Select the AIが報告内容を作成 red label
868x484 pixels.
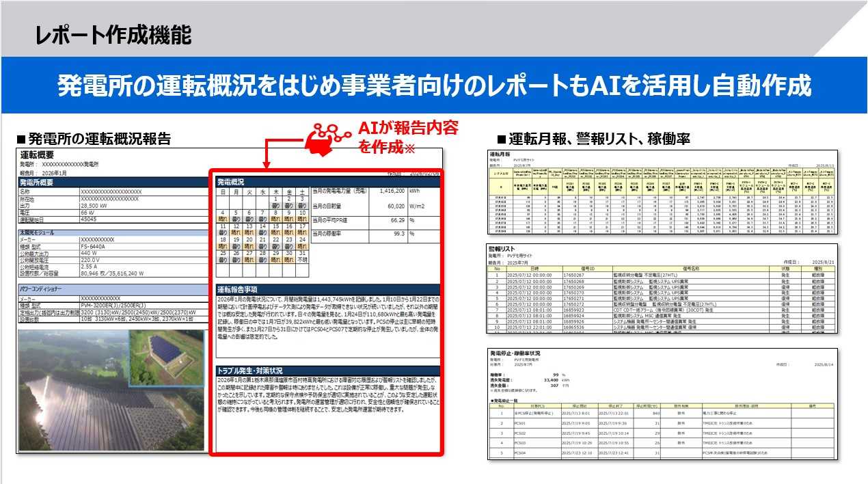408,137
